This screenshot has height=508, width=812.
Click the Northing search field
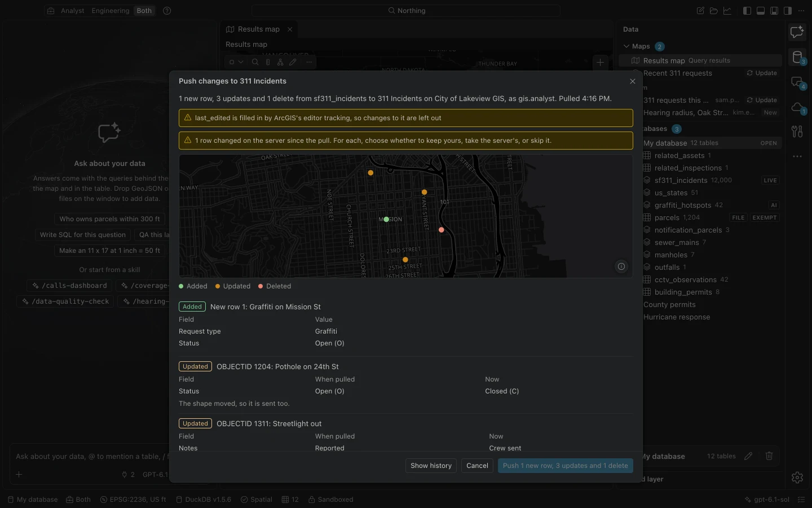pyautogui.click(x=406, y=11)
